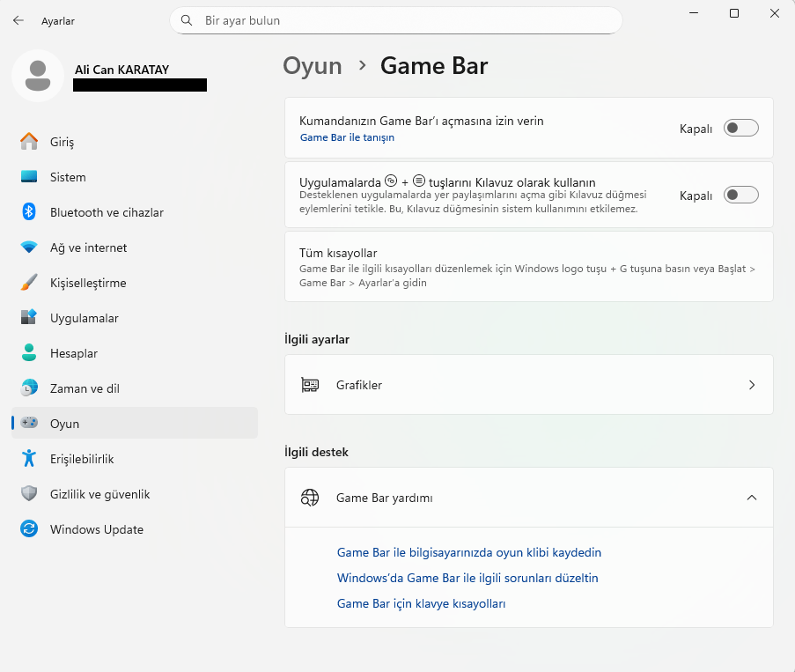This screenshot has width=795, height=672.
Task: Click the Gizlilik ve güvenlik shield icon
Action: click(29, 493)
